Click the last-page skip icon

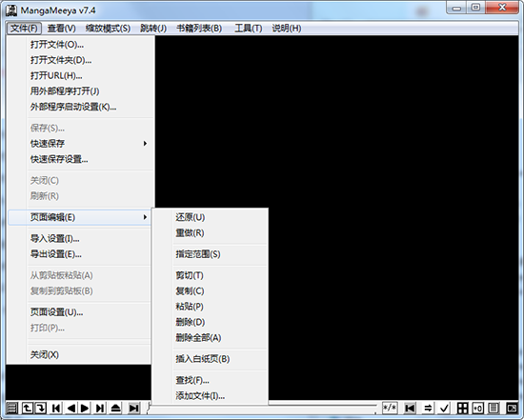point(100,408)
